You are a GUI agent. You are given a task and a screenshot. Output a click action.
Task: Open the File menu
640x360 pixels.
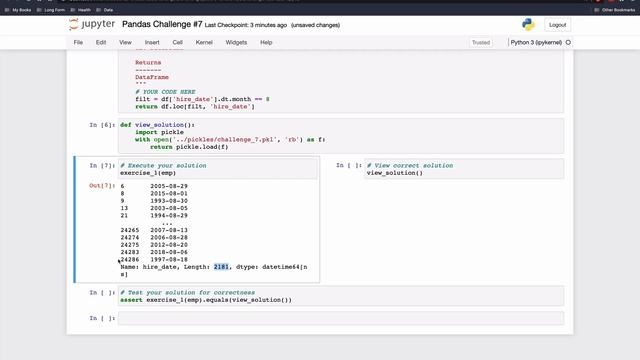point(78,42)
